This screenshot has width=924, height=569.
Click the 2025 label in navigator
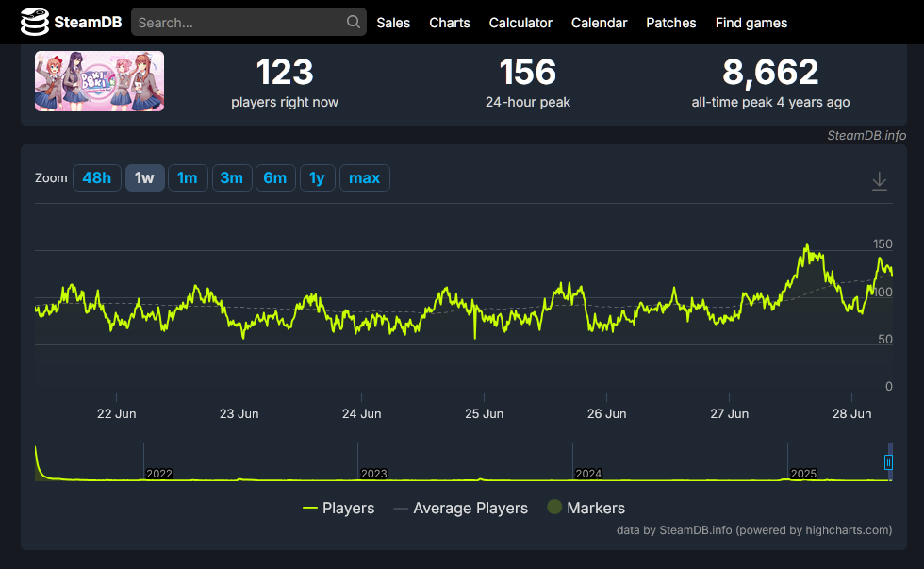tap(803, 474)
